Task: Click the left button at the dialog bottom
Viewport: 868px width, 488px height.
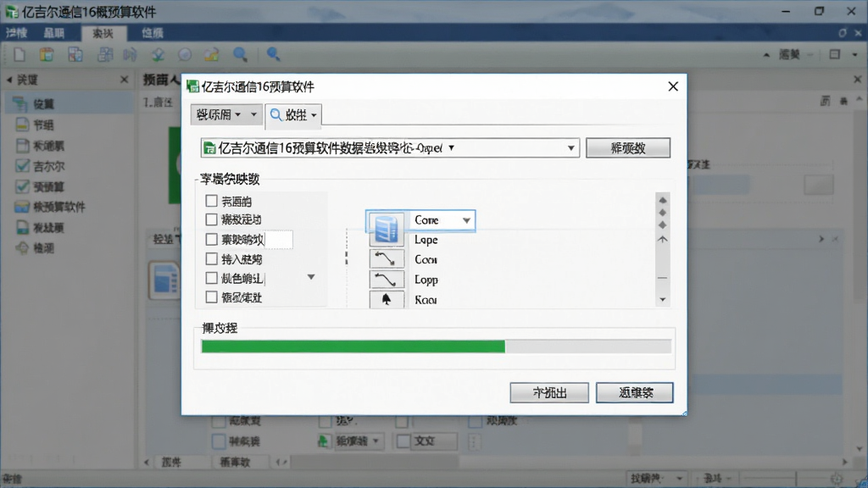Action: [x=549, y=393]
